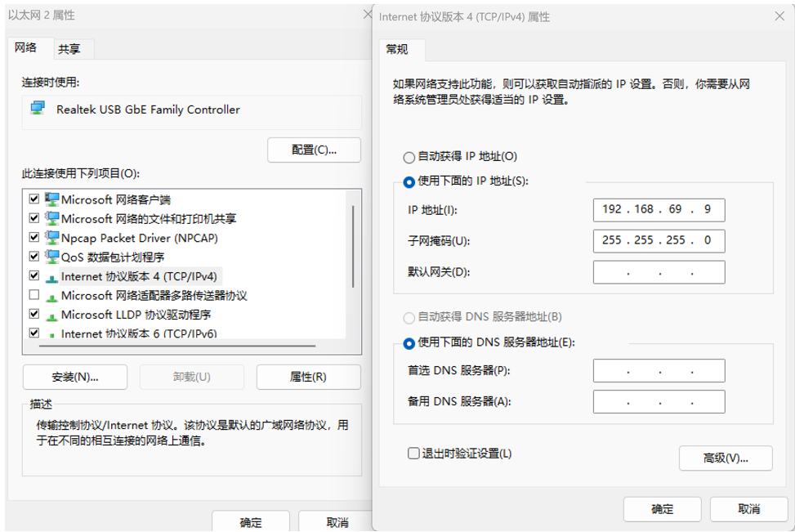Click horizontal scrollbar of connection items list
Image resolution: width=795 pixels, height=532 pixels.
tap(177, 346)
